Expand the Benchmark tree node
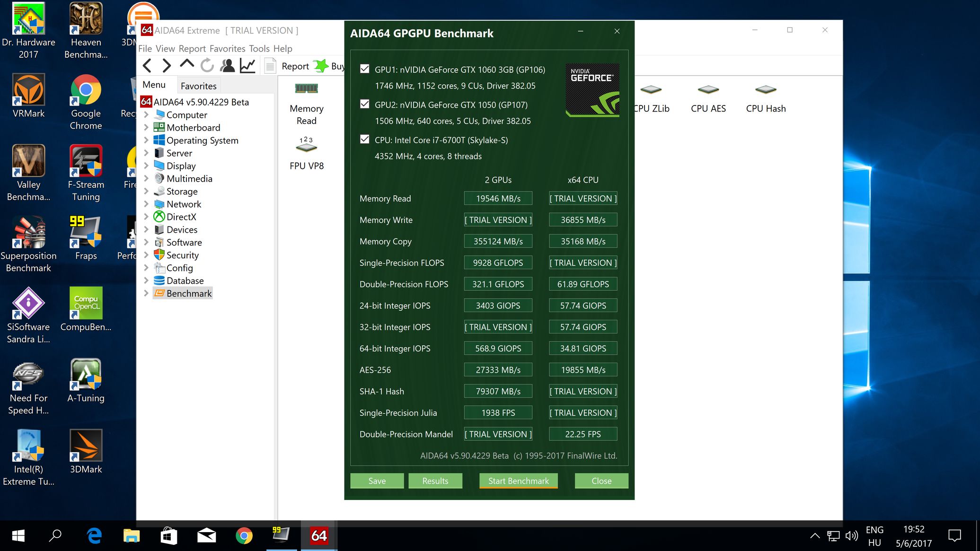 (146, 293)
